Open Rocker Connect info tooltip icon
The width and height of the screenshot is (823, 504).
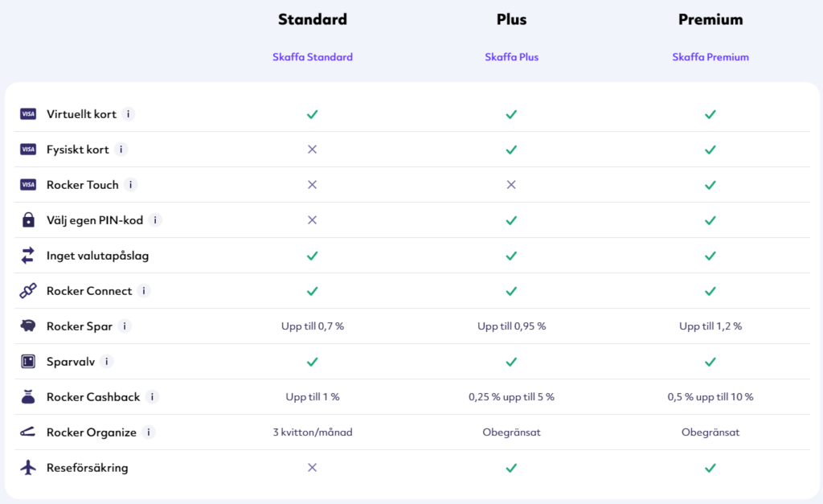pos(144,291)
